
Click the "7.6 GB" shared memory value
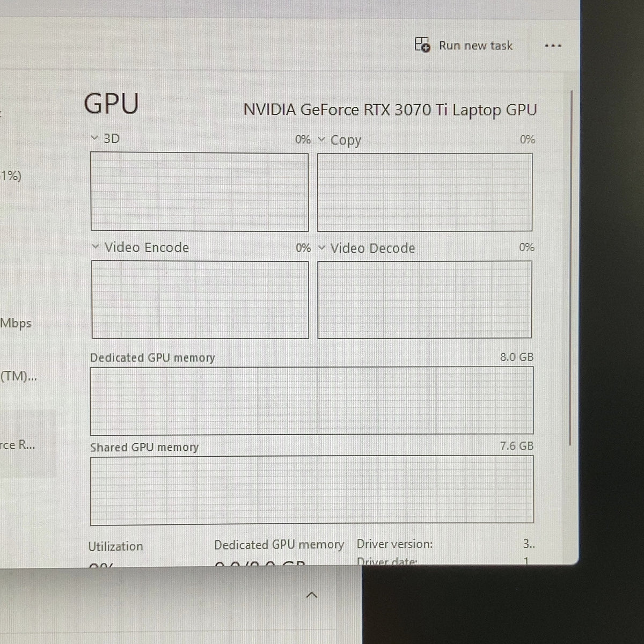coord(517,445)
